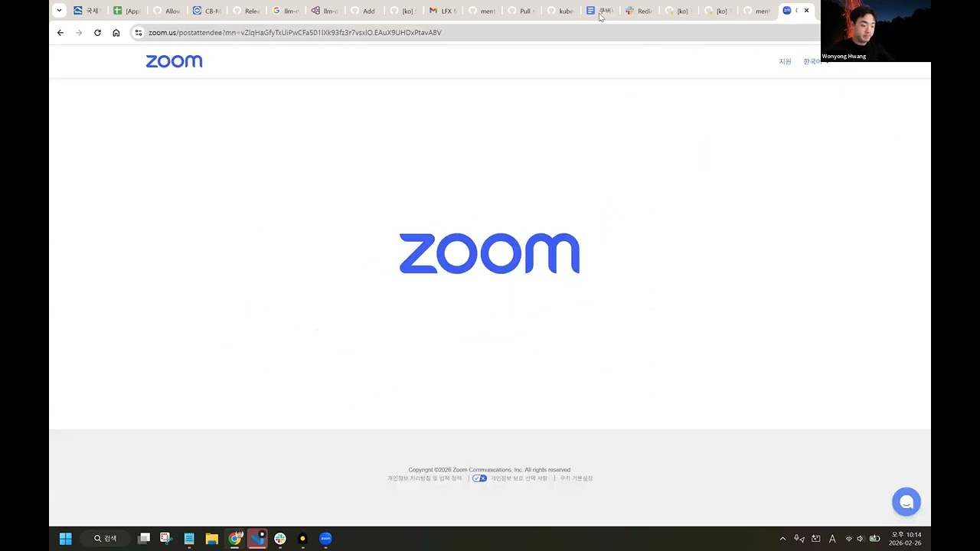Click the Zoom logo in the page header
This screenshot has height=551, width=980.
click(x=174, y=61)
